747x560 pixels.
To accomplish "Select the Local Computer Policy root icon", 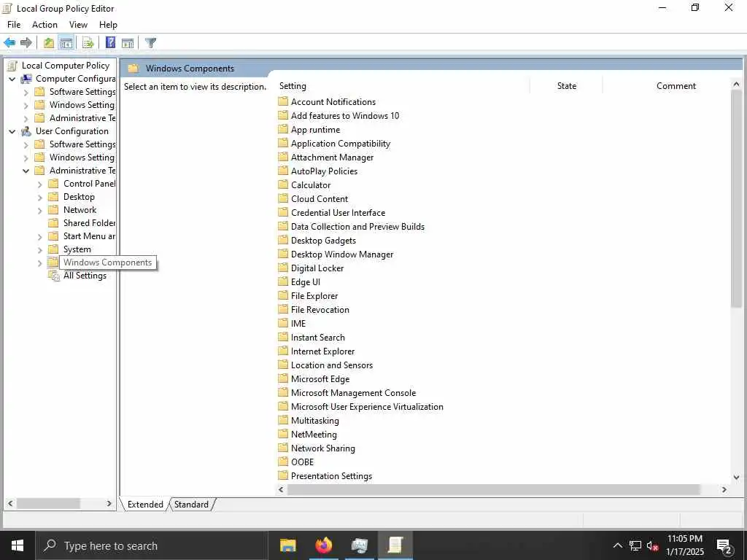I will point(12,65).
